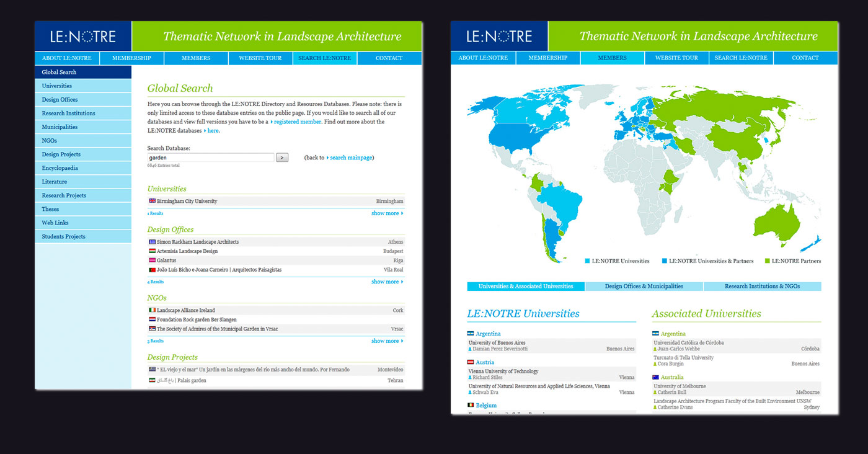Click Irish flag beside Landscape Alliance Ireland

(x=153, y=310)
